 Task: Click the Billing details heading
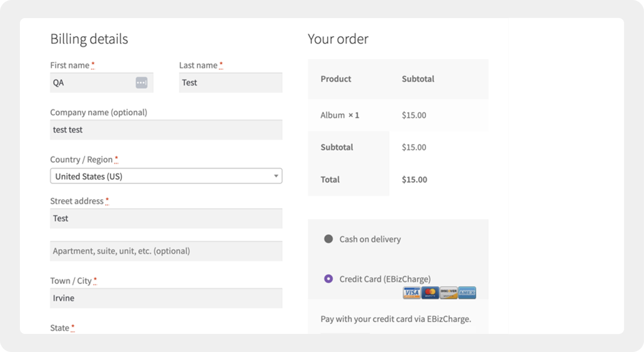coord(89,39)
